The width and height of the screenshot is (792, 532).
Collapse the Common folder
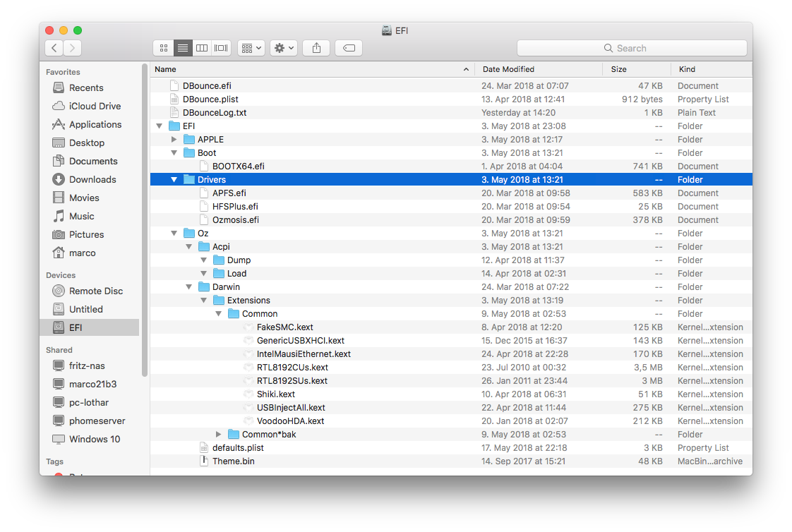219,313
